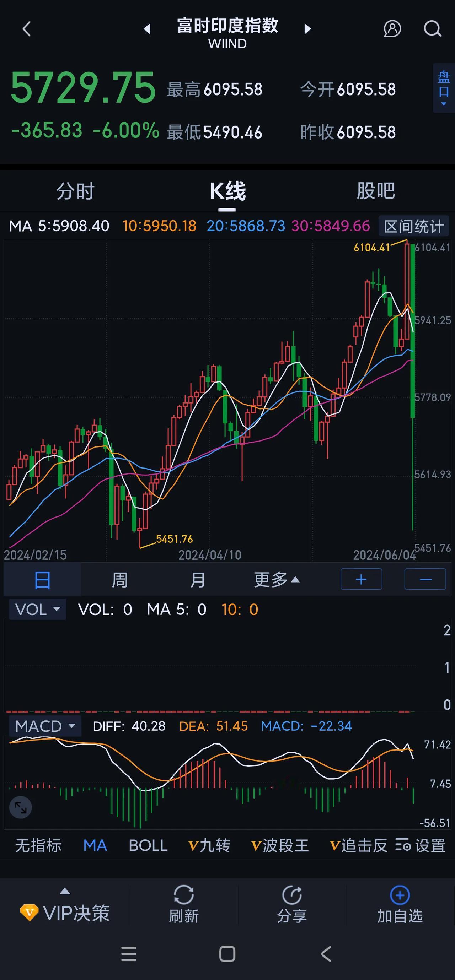
Task: Tap the blue 20:5868.73 MA value
Action: [246, 226]
